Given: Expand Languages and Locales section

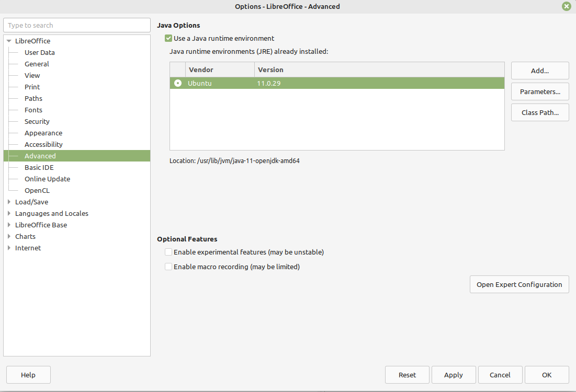Looking at the screenshot, I should point(9,213).
